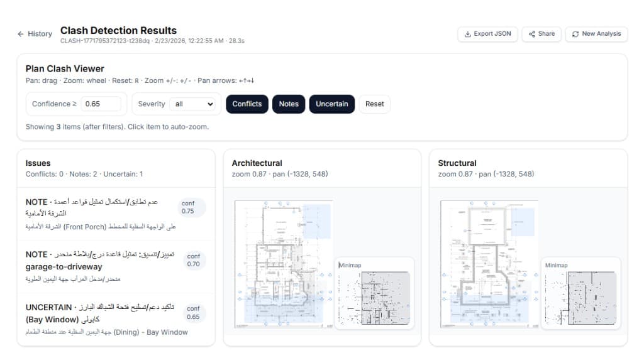Click the Structural floor plan view
This screenshot has height=358, width=644.
point(489,264)
